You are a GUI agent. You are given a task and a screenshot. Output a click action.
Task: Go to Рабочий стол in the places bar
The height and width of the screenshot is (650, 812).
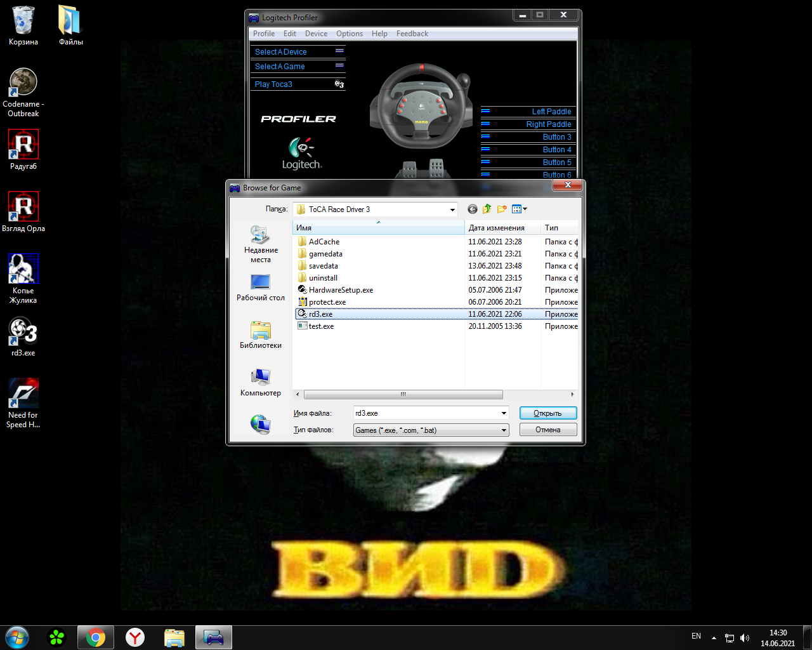tap(261, 288)
